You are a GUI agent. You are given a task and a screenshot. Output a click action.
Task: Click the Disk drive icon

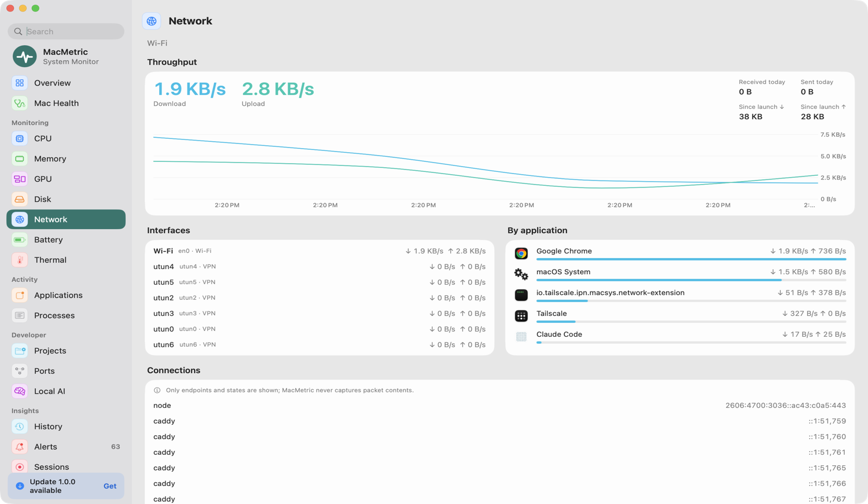pos(20,199)
